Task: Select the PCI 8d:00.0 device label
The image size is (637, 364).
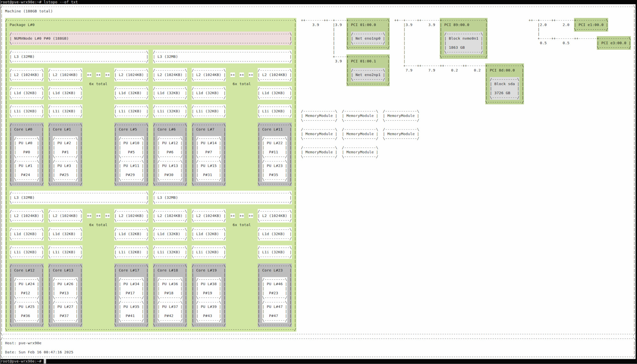Action: point(502,70)
